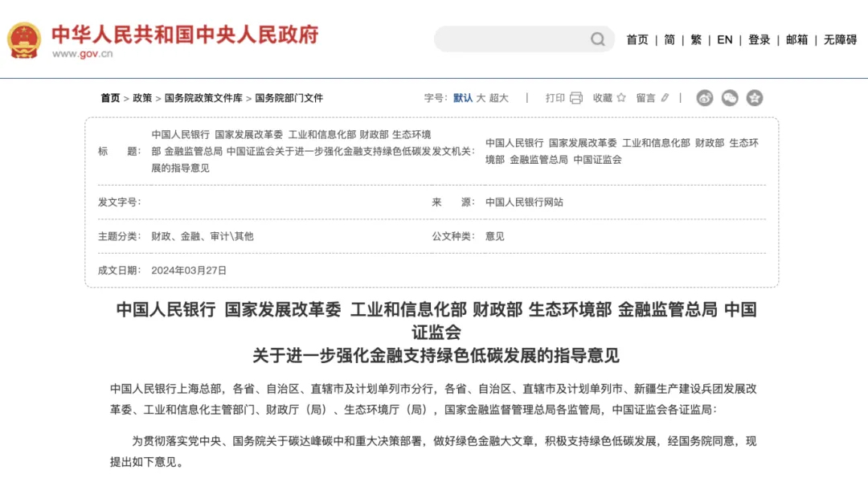Click the www.gov.cn URL text
The width and height of the screenshot is (868, 478).
tap(83, 54)
